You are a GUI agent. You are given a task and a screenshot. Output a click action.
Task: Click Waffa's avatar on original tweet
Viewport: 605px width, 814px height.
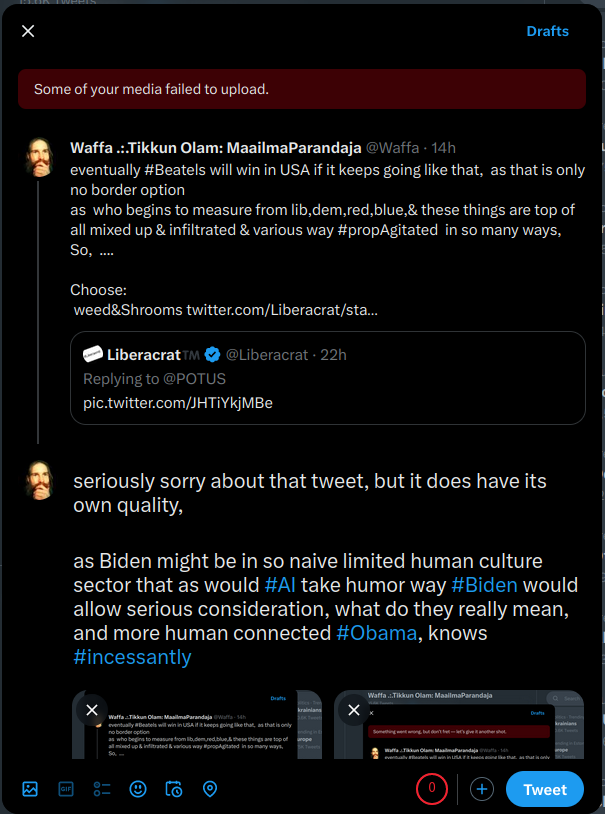[x=39, y=157]
